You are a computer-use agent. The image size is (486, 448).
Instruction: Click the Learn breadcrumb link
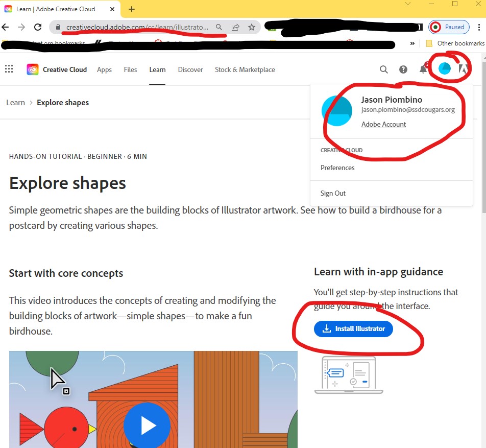click(15, 103)
